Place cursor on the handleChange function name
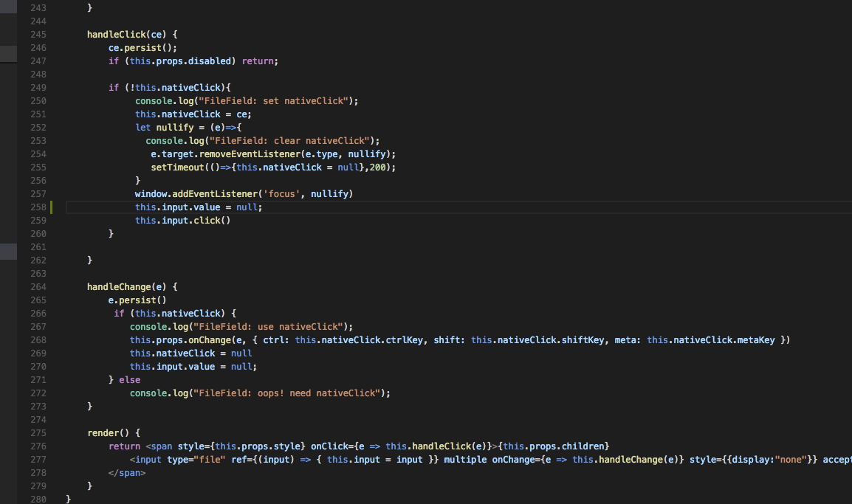This screenshot has height=504, width=852. click(120, 286)
